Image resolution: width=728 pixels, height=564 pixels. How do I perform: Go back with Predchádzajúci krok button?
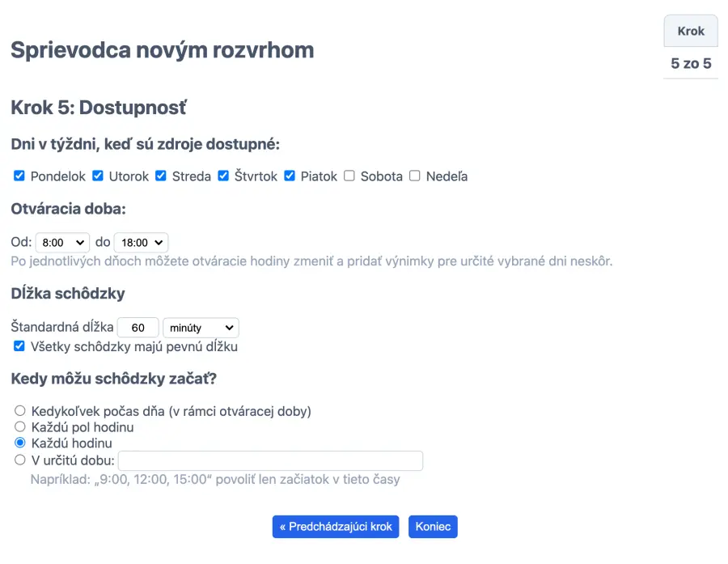tap(336, 527)
